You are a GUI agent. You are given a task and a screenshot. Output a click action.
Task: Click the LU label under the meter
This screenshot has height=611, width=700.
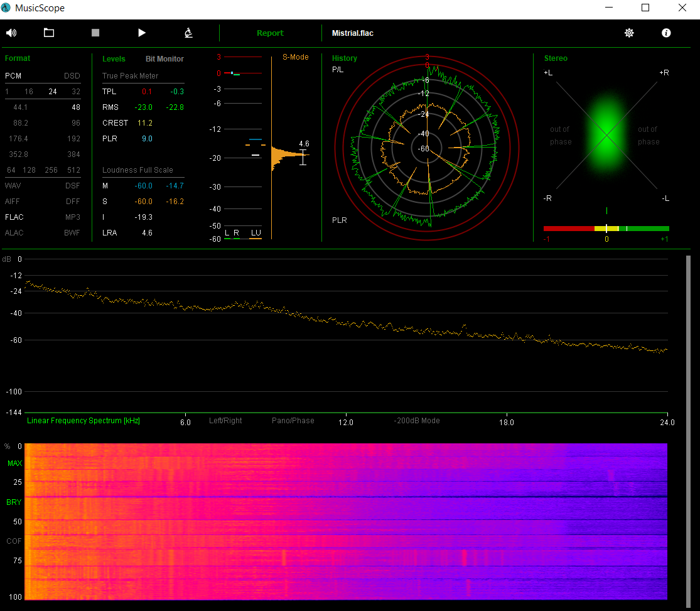pos(256,233)
